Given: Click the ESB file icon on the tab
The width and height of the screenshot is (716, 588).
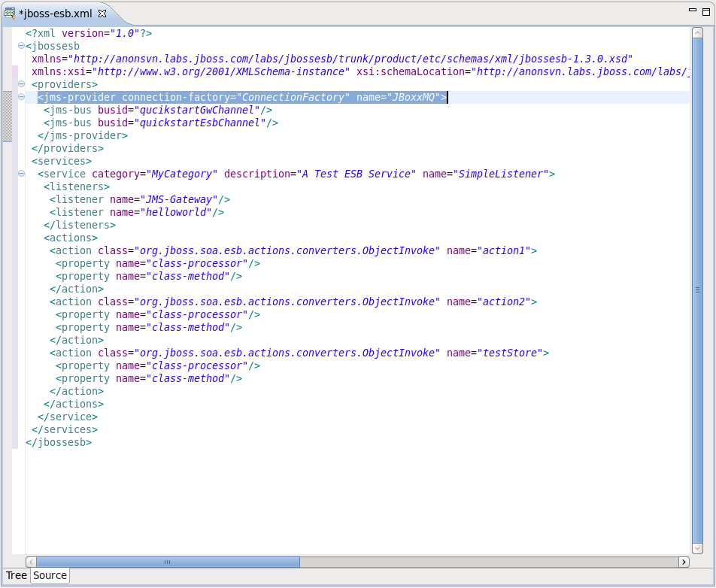Looking at the screenshot, I should (9, 14).
